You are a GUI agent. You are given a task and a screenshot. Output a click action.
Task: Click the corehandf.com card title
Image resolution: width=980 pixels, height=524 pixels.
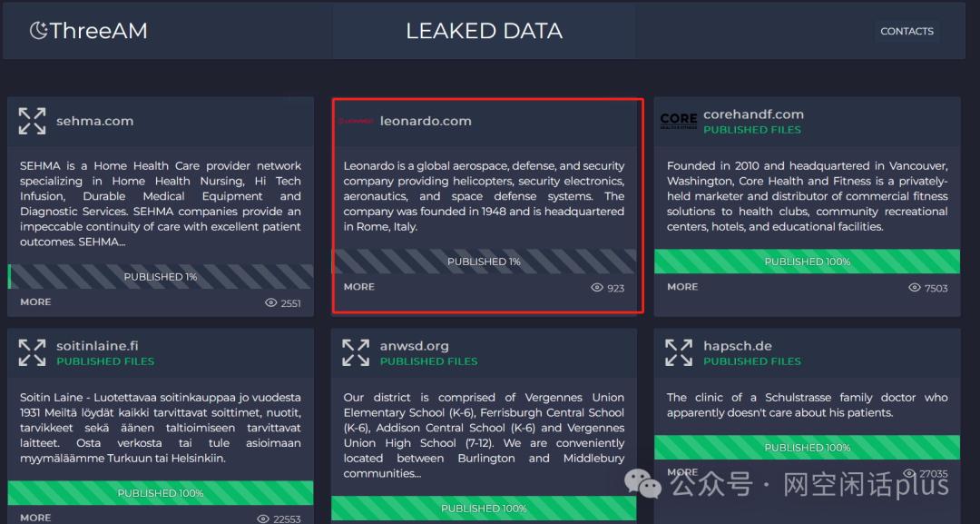point(754,114)
